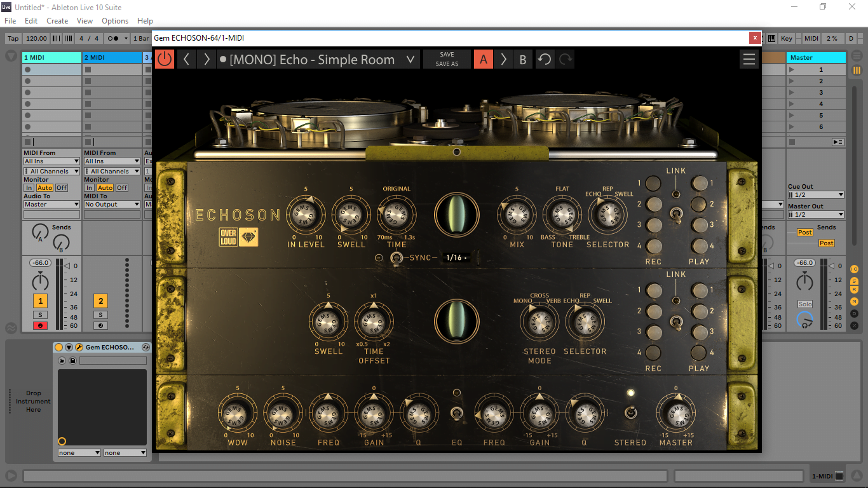This screenshot has width=868, height=488.
Task: Open track 1 All Channels dropdown
Action: [x=51, y=172]
